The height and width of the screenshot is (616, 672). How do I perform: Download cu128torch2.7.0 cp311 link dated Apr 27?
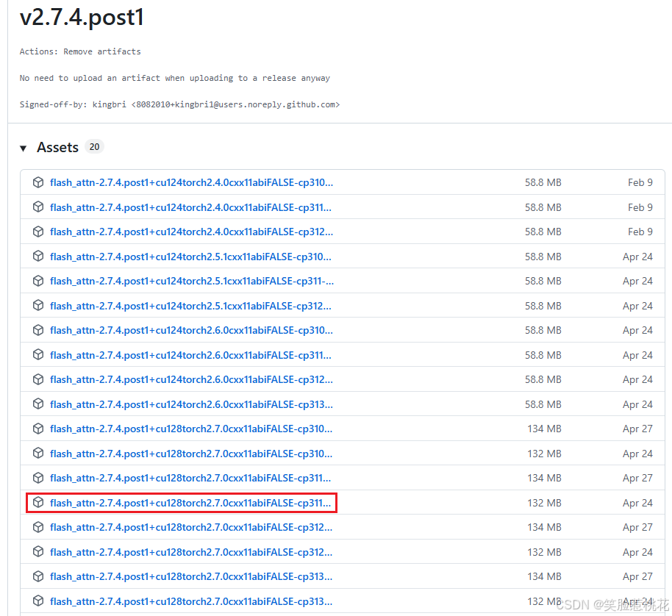pos(190,478)
